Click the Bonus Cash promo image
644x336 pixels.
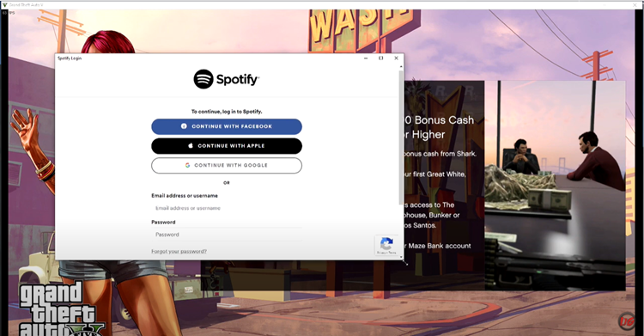point(556,185)
